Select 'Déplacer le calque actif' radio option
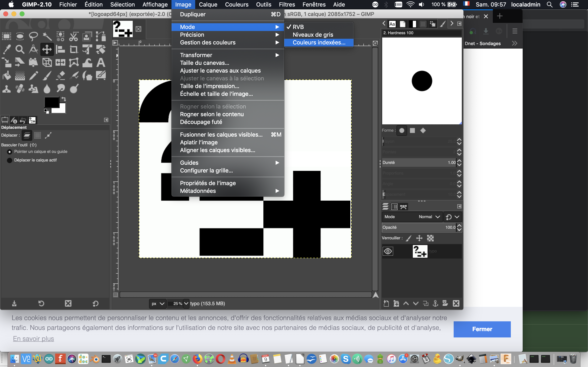 [x=9, y=160]
